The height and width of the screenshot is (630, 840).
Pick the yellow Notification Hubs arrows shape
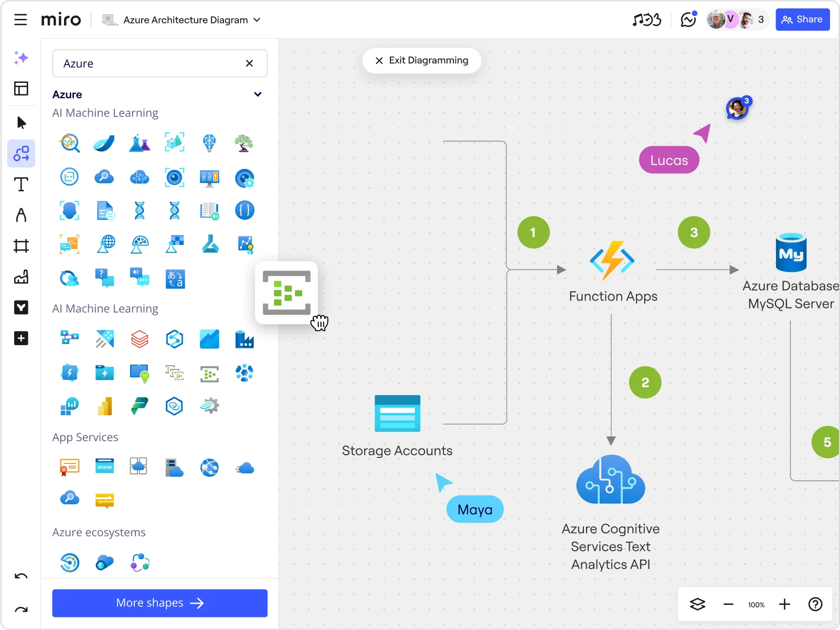click(105, 500)
